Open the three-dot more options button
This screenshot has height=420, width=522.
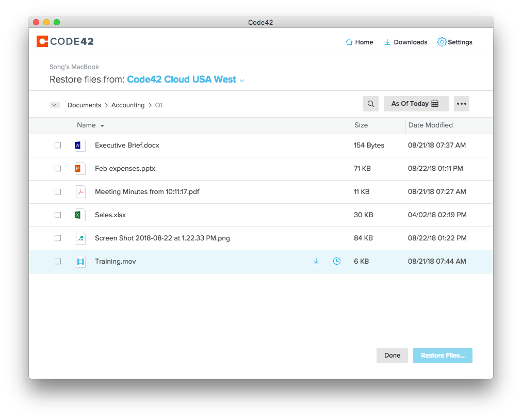(x=462, y=104)
